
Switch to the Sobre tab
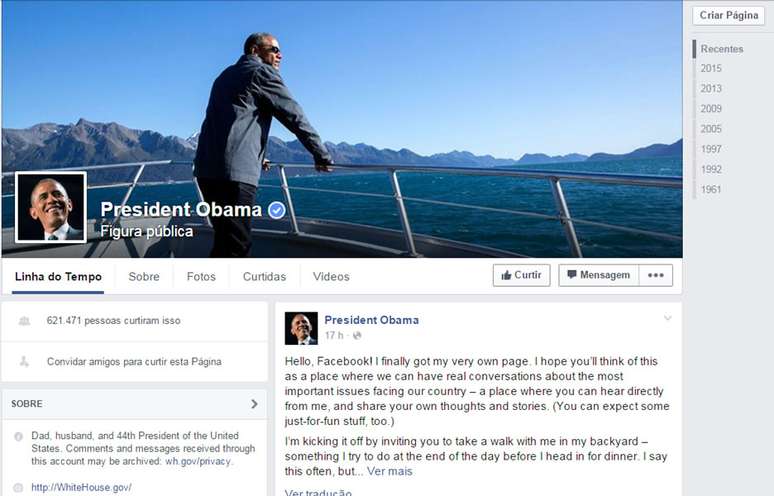(144, 277)
